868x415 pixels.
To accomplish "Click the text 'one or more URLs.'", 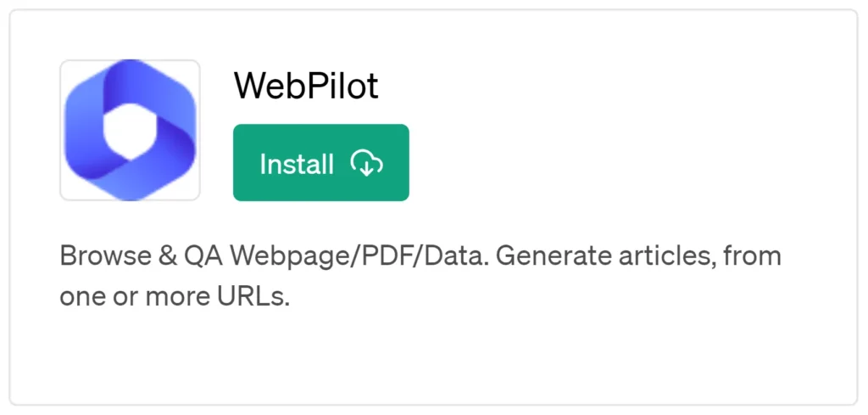I will [x=175, y=298].
